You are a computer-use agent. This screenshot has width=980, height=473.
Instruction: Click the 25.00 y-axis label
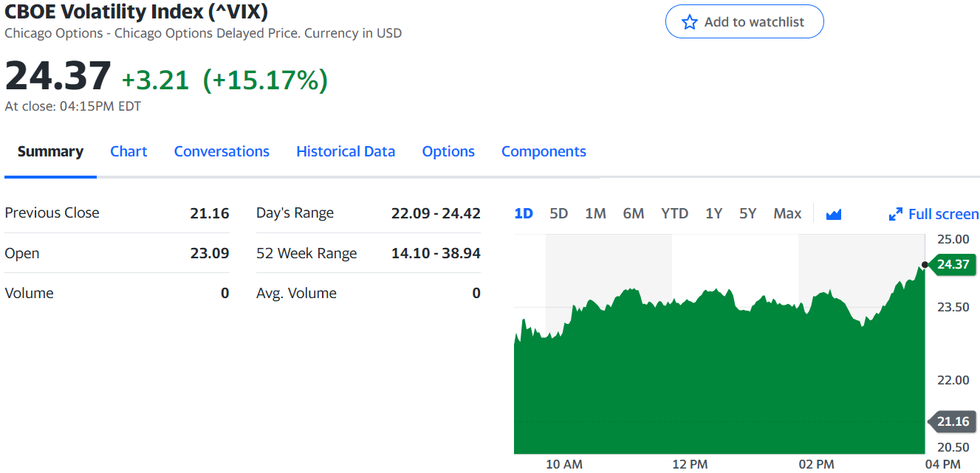953,239
